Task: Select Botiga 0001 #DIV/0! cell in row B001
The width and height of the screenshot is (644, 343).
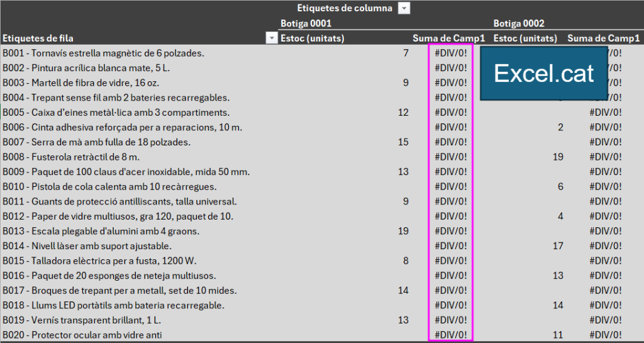Action: 450,53
